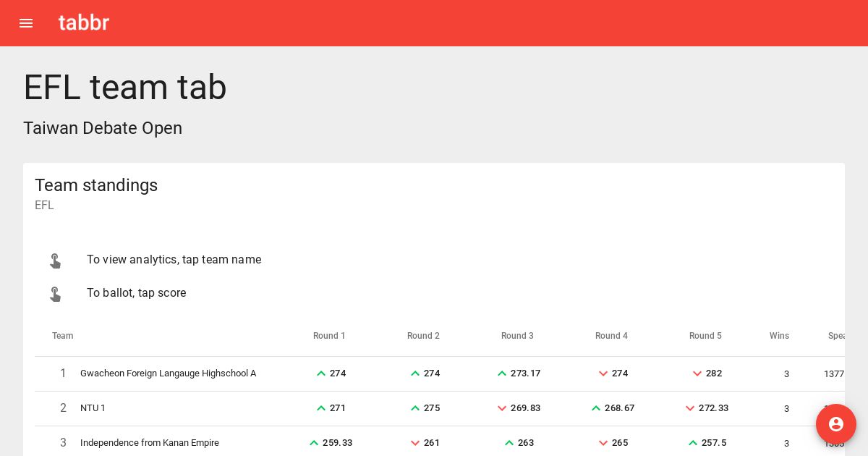868x456 pixels.
Task: Click the Round 1 column header
Action: coord(329,336)
